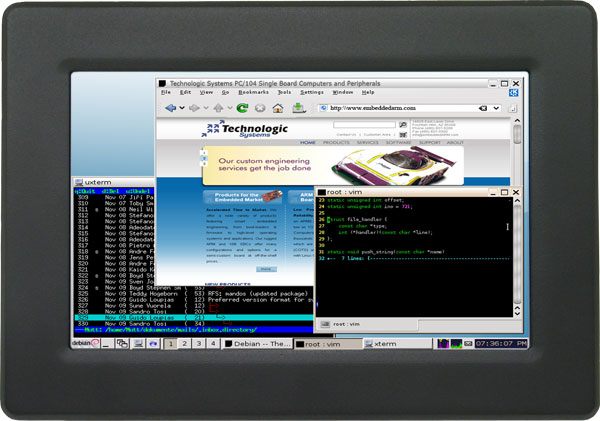Go to the Home page icon in toolbar
The height and width of the screenshot is (421, 600).
(x=278, y=108)
